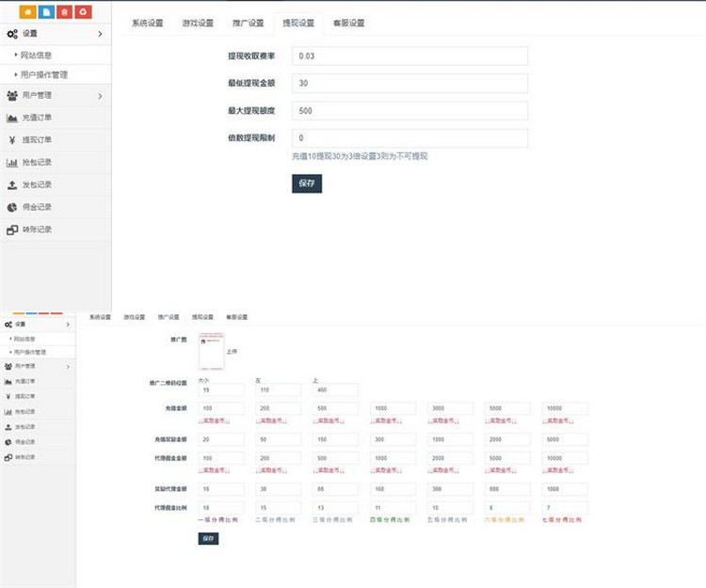Click the 倍数提现限制 field showing 0

coord(409,138)
